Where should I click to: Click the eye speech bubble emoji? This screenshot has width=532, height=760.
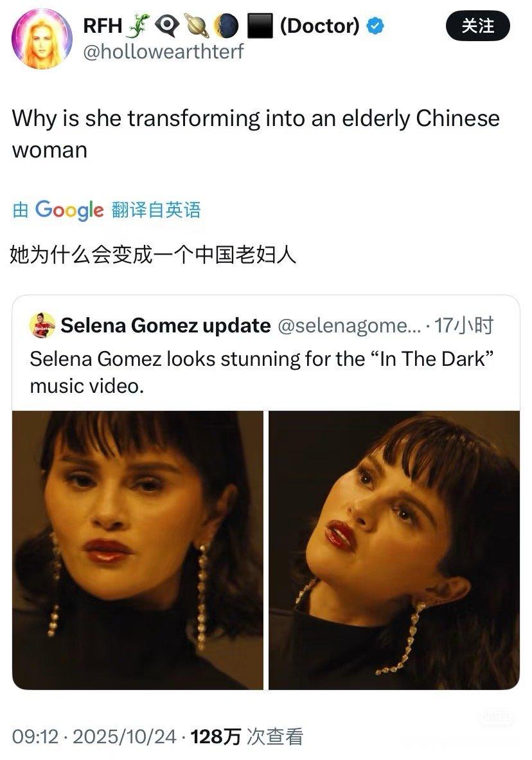[168, 26]
